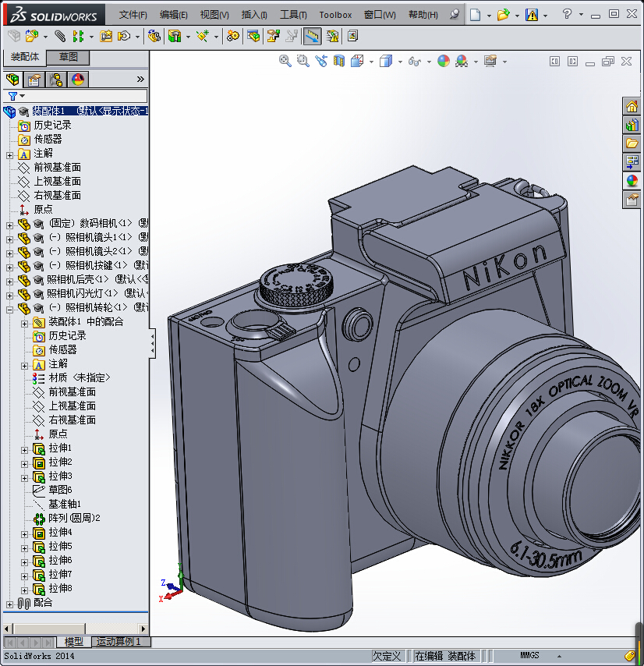Image resolution: width=644 pixels, height=666 pixels.
Task: Click the Previous View icon
Action: click(321, 61)
